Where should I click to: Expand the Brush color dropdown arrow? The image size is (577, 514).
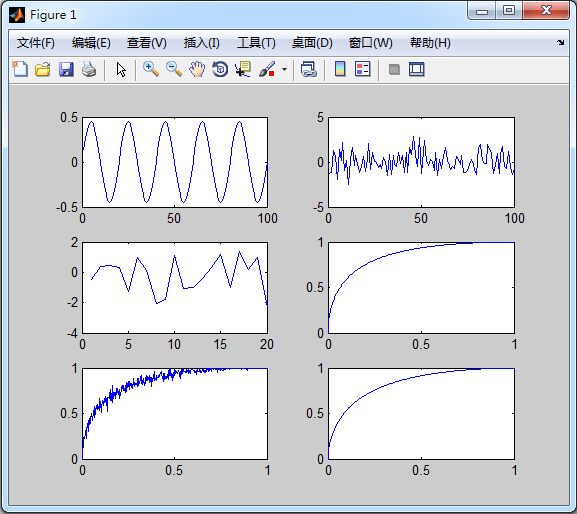(x=284, y=69)
